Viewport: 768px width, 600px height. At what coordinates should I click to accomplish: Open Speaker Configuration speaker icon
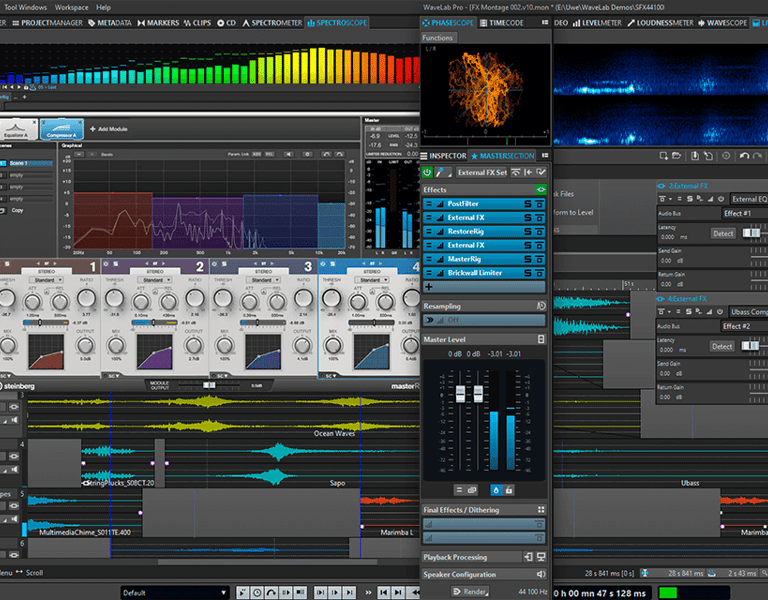click(x=541, y=575)
